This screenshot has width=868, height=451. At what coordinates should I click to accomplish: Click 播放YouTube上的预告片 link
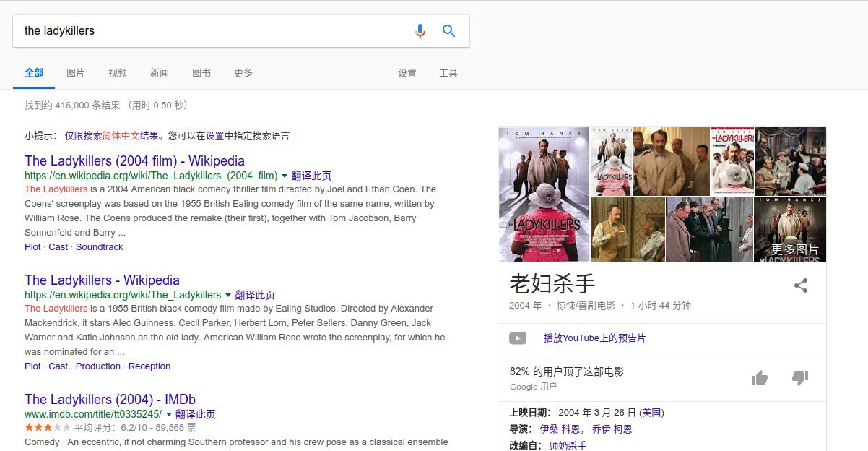click(x=594, y=338)
